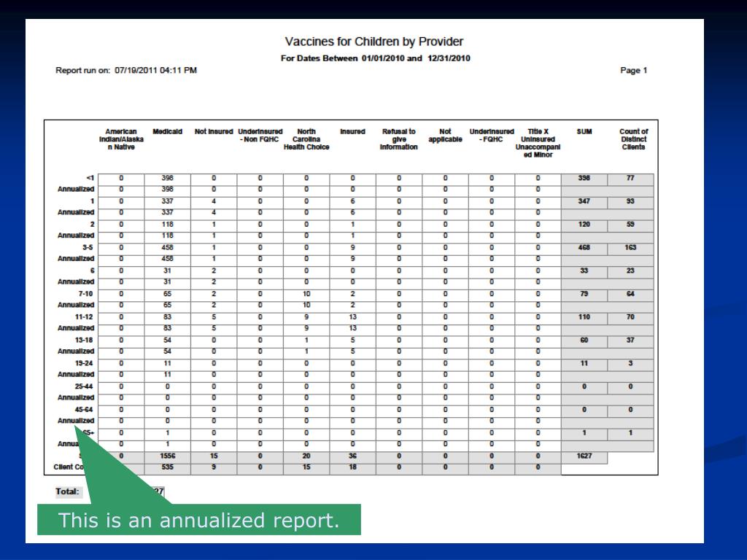Select the grand SUM value 1627
Image resolution: width=747 pixels, height=560 pixels.
coord(584,456)
